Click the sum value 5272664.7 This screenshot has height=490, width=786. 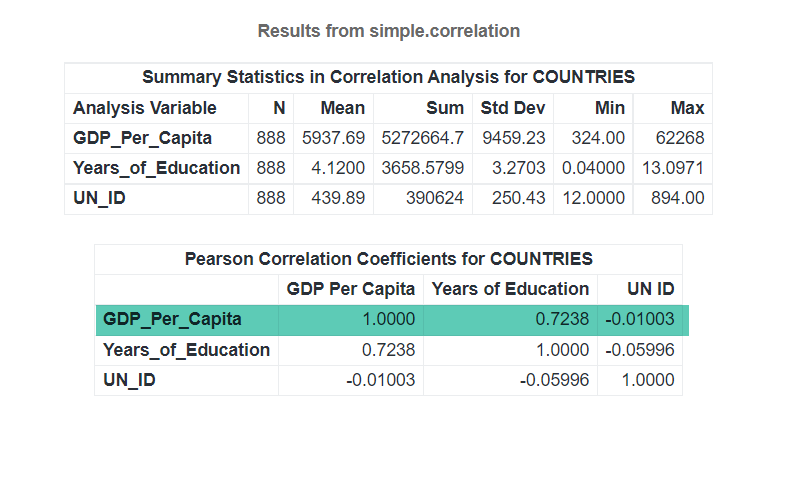(423, 138)
